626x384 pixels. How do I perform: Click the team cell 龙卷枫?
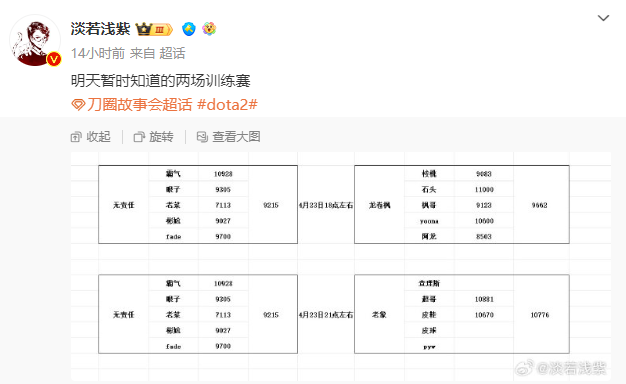pos(379,205)
